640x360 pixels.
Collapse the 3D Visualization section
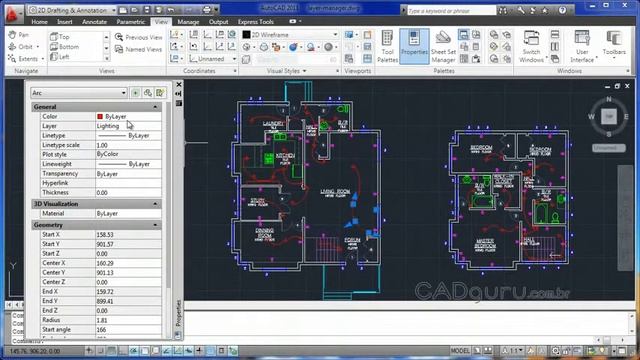coord(155,204)
